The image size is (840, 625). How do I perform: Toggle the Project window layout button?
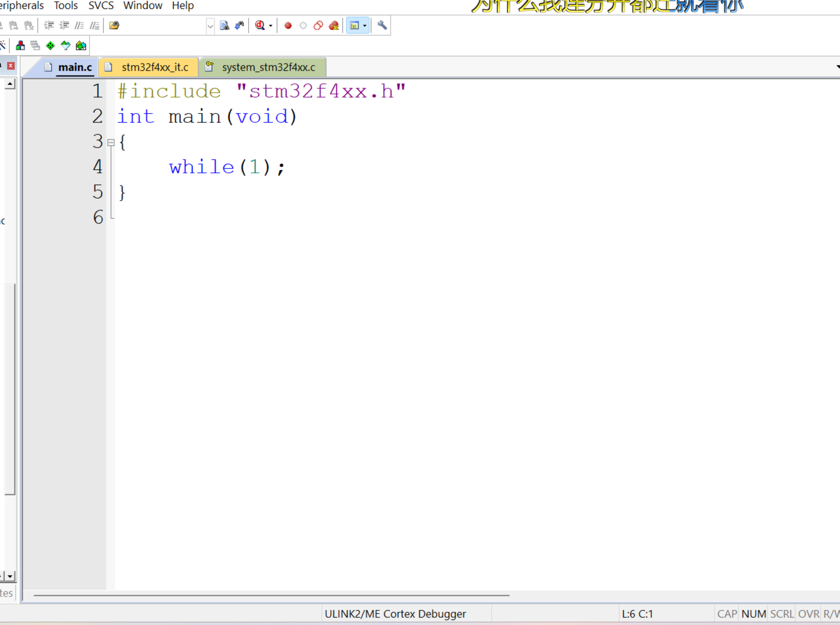click(354, 26)
